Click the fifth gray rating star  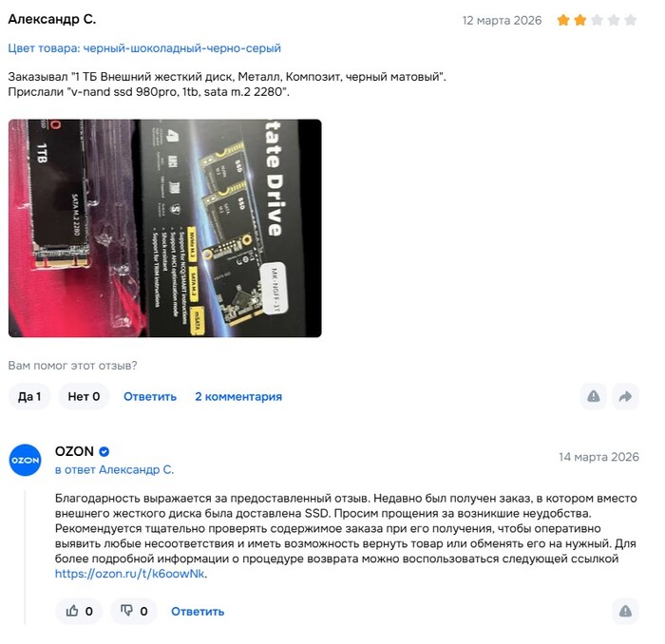point(631,20)
